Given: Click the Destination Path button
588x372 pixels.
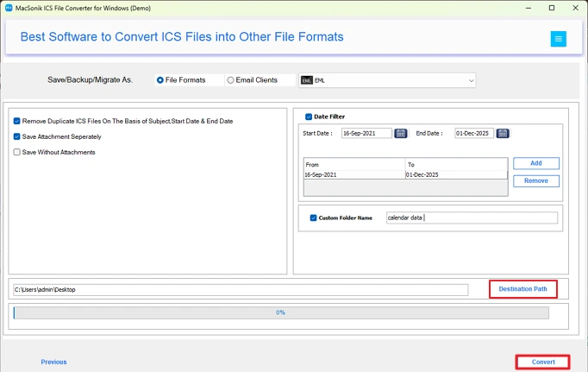Looking at the screenshot, I should point(522,289).
